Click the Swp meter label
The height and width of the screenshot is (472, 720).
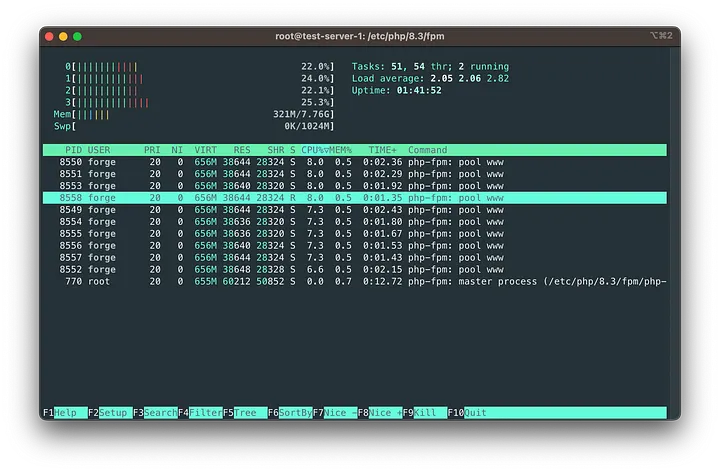pos(62,126)
